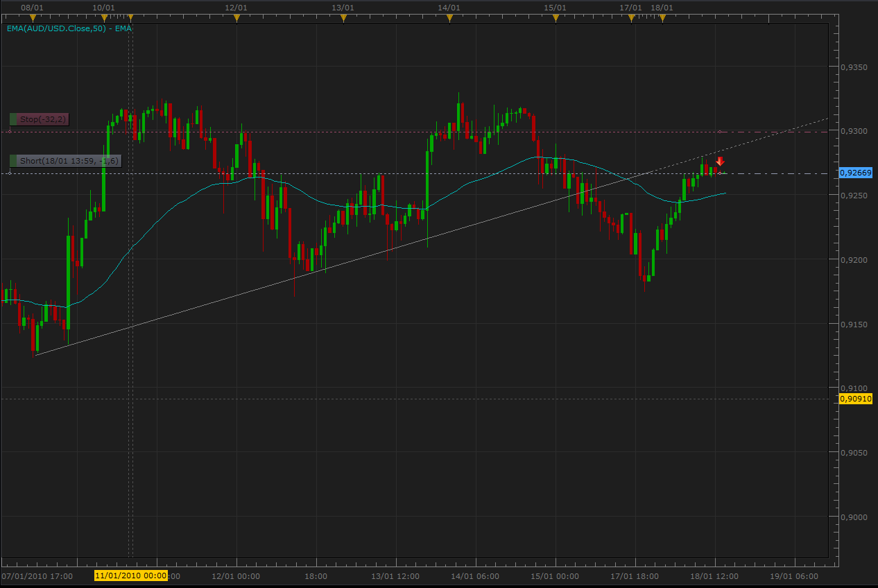Click the 07/01/2010 17:00 time axis label

click(38, 576)
